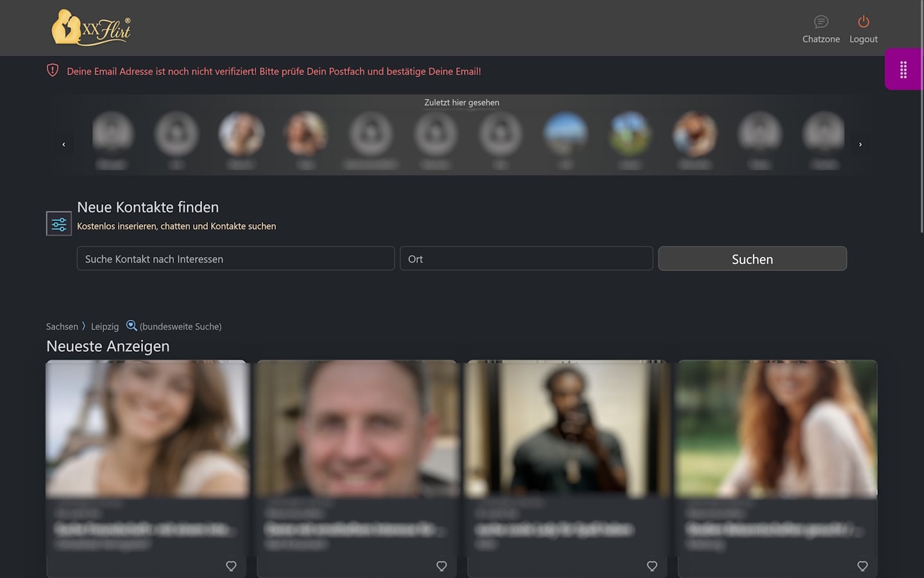The height and width of the screenshot is (578, 924).
Task: Click the bundesweite Suche link
Action: pos(180,327)
